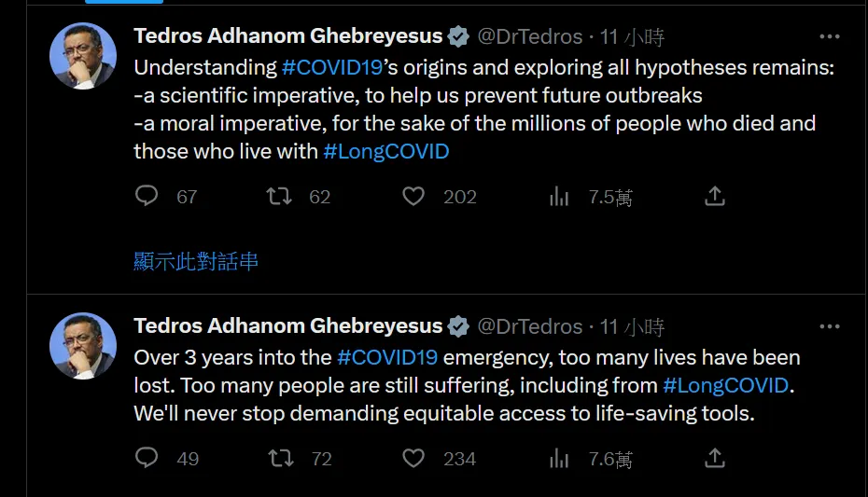Open more options menu on second tweet
This screenshot has width=868, height=497.
[829, 326]
